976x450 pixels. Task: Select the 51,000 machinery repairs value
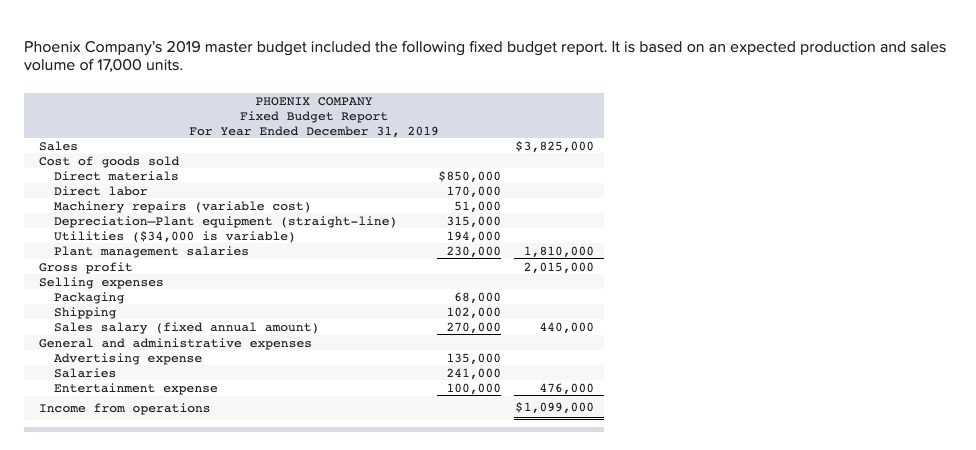477,206
